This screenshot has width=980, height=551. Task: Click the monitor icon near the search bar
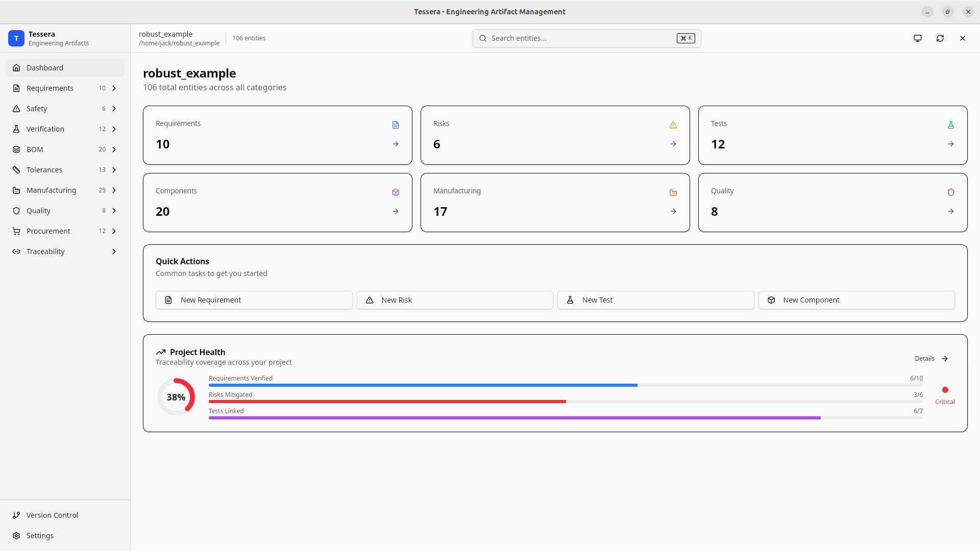click(x=917, y=38)
